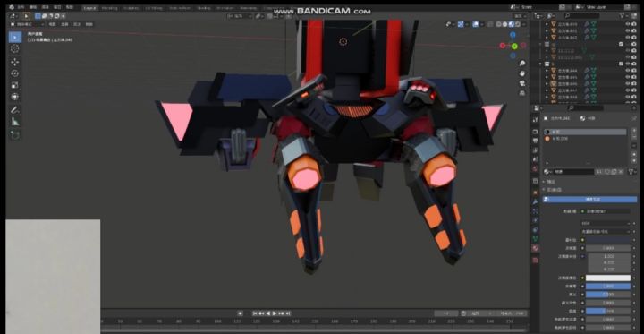Jump to the timeline start frame
Screen dimensions: 644x334
[255, 313]
